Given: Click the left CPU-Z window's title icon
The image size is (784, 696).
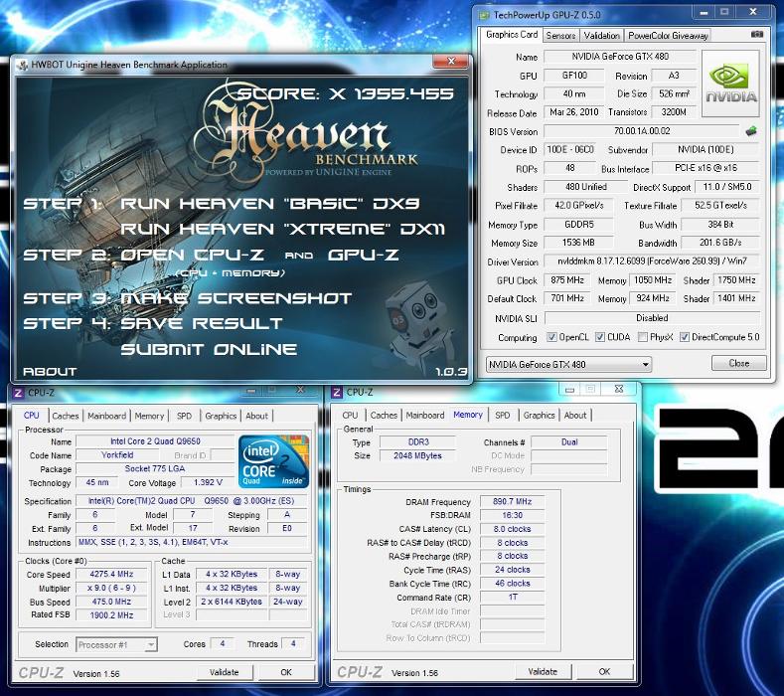Looking at the screenshot, I should [18, 393].
